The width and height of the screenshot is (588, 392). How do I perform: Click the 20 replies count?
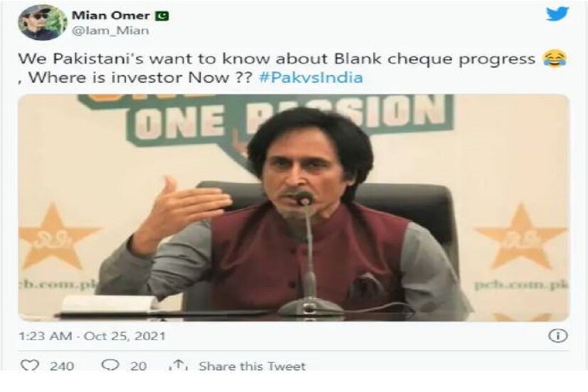(x=139, y=366)
